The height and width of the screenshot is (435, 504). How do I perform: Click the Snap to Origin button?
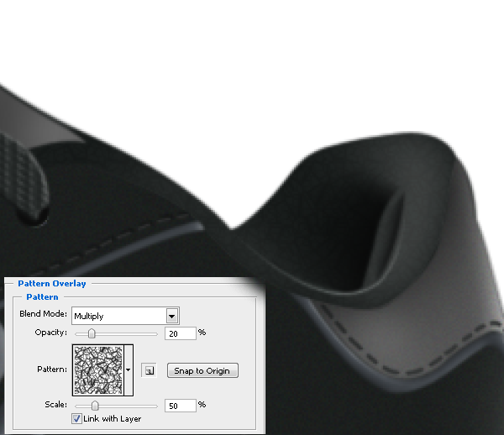[202, 370]
